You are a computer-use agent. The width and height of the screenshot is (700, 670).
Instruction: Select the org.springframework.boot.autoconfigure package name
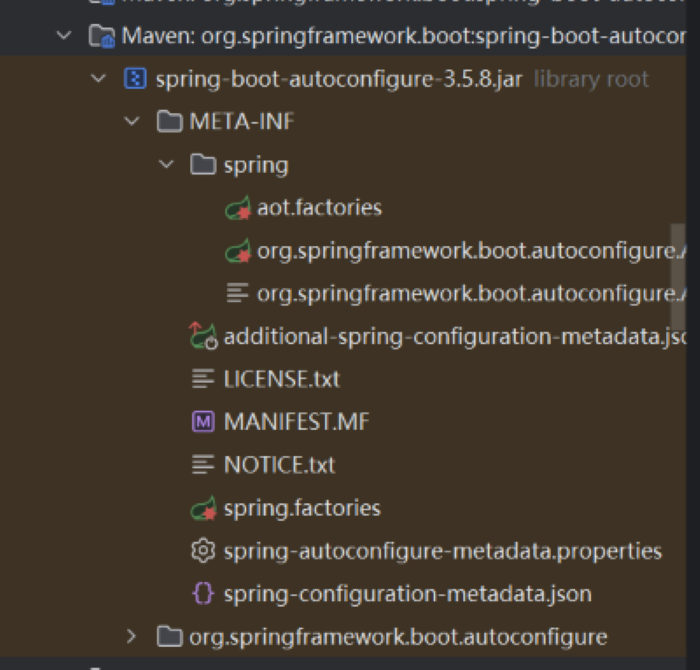[x=398, y=637]
